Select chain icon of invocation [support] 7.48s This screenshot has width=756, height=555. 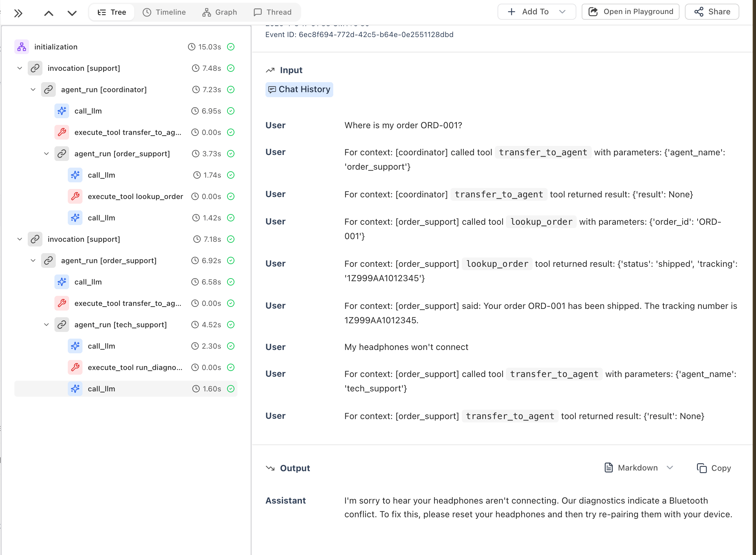(x=35, y=68)
